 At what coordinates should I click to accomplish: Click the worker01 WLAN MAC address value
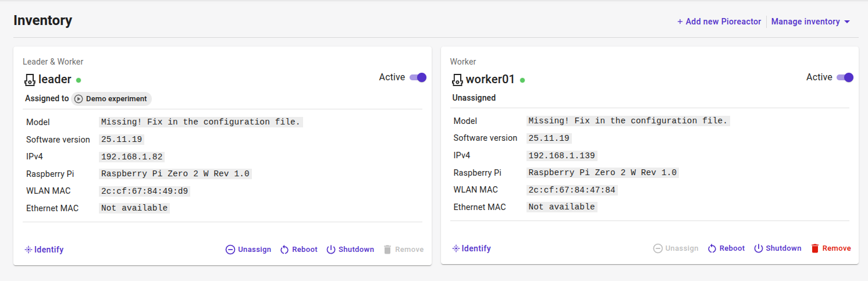point(572,190)
